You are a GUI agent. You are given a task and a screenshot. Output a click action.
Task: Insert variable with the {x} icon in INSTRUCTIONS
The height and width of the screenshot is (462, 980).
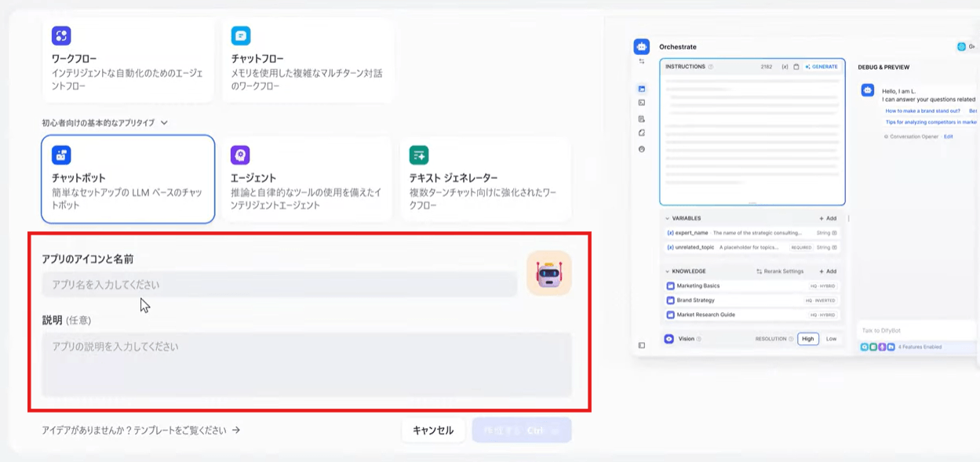785,67
